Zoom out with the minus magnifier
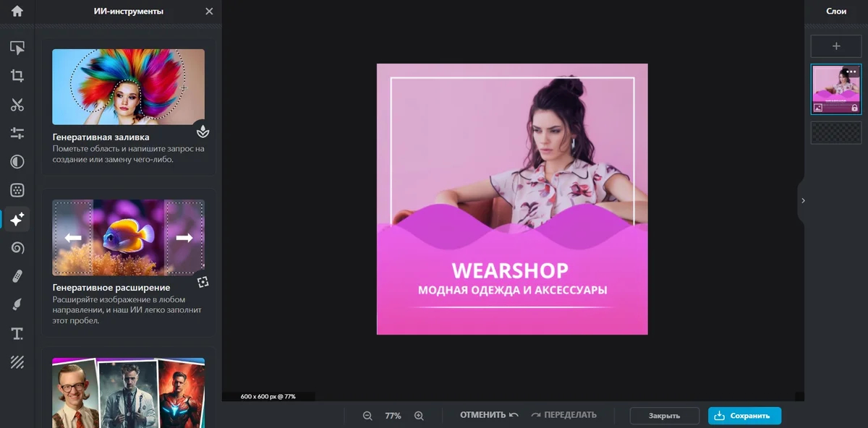 [x=367, y=416]
